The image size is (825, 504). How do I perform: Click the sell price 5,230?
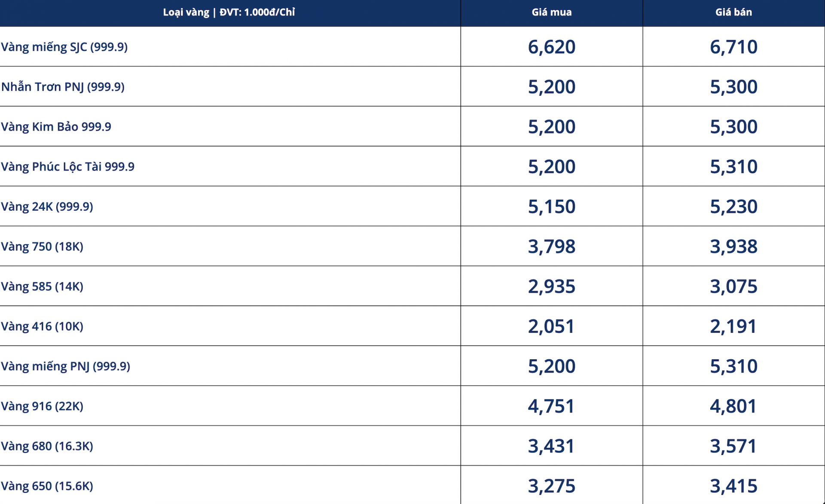733,206
